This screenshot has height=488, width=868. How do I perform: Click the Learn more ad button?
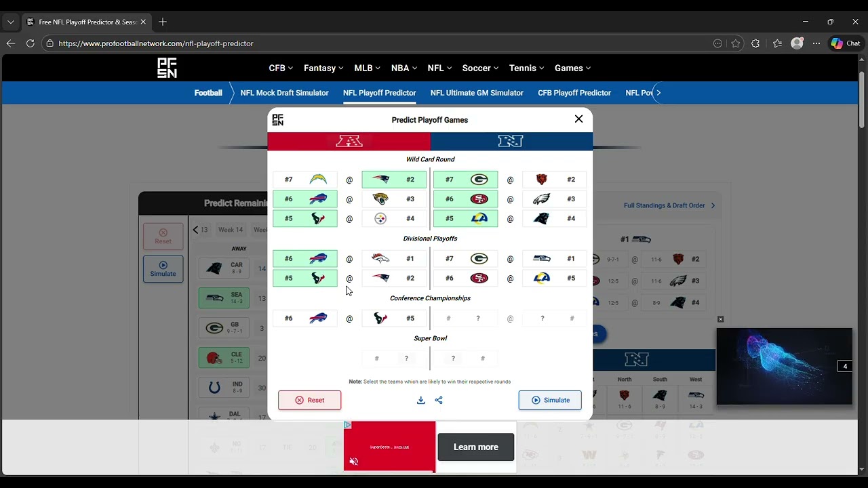476,447
